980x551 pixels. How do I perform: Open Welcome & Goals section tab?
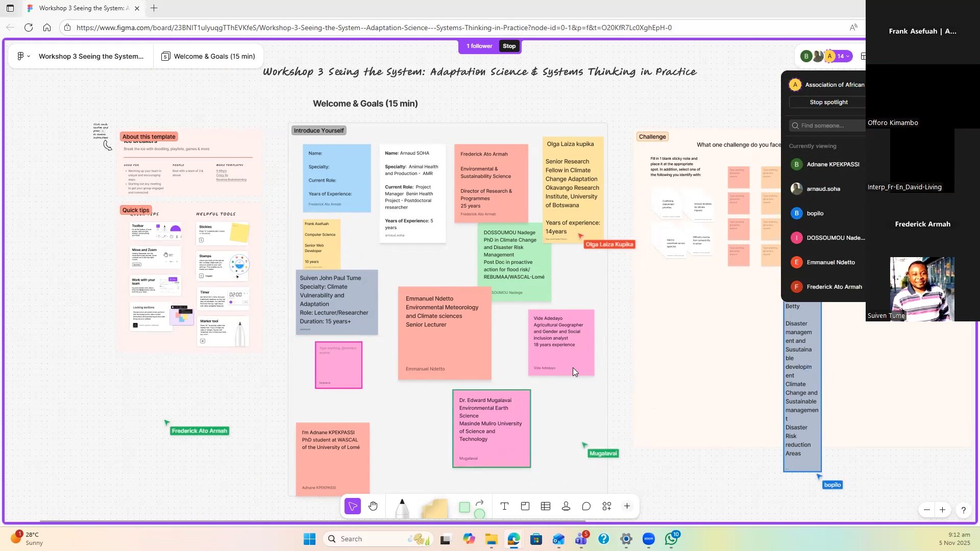click(x=209, y=56)
